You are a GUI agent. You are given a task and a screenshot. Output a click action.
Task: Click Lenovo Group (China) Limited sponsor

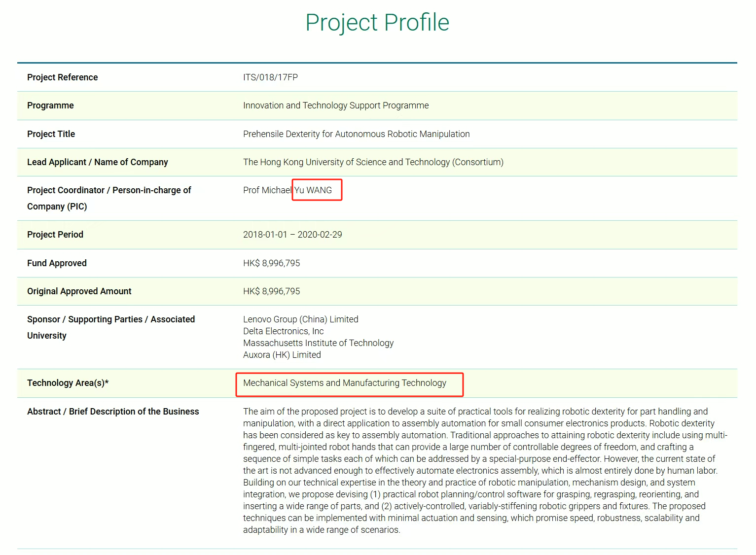click(x=300, y=319)
